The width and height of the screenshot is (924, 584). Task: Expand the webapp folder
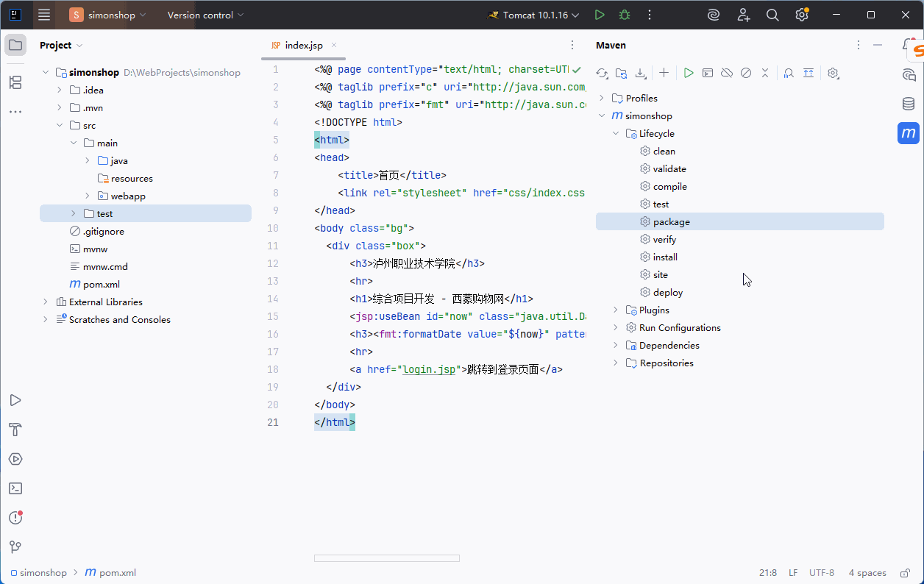coord(87,196)
